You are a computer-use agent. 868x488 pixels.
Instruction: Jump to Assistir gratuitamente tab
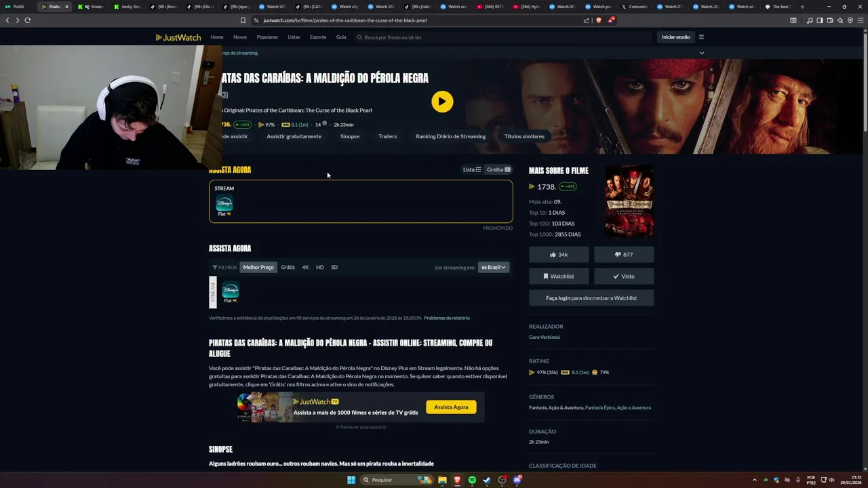tap(294, 136)
